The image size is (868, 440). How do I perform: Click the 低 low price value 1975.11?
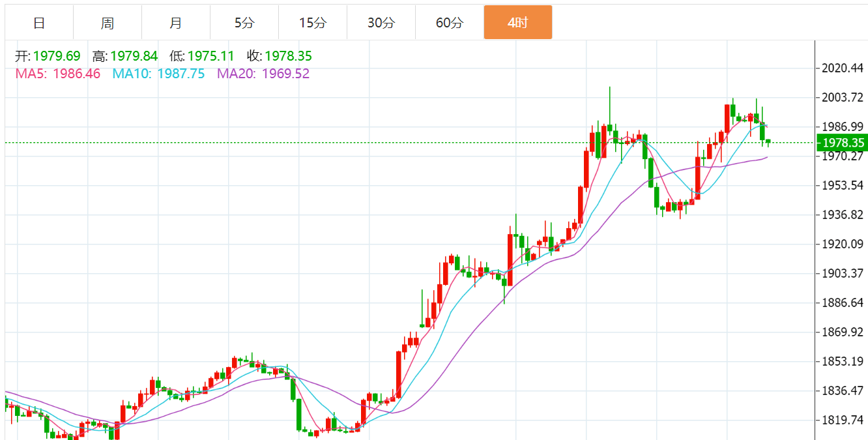[210, 57]
